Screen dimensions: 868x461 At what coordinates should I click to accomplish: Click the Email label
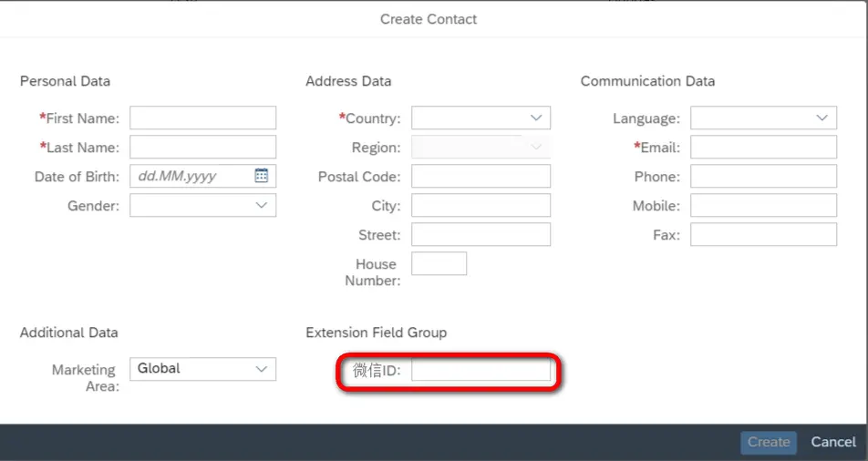click(x=657, y=148)
